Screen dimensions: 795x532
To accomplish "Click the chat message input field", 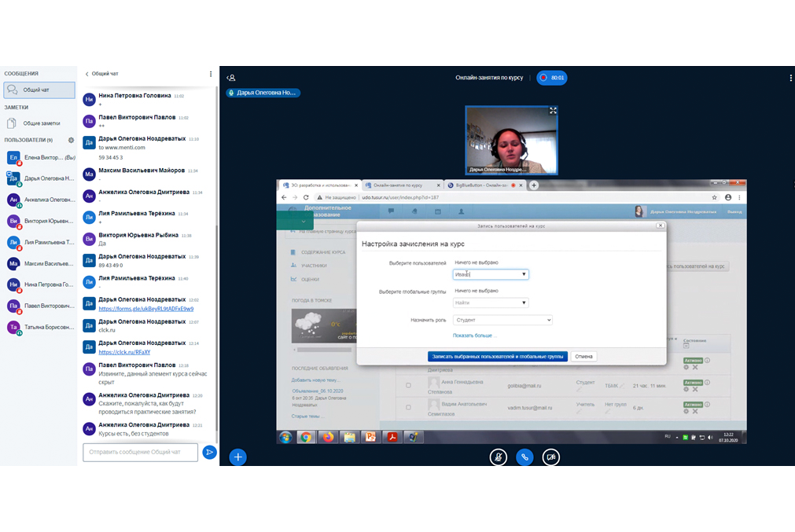I will (x=141, y=452).
